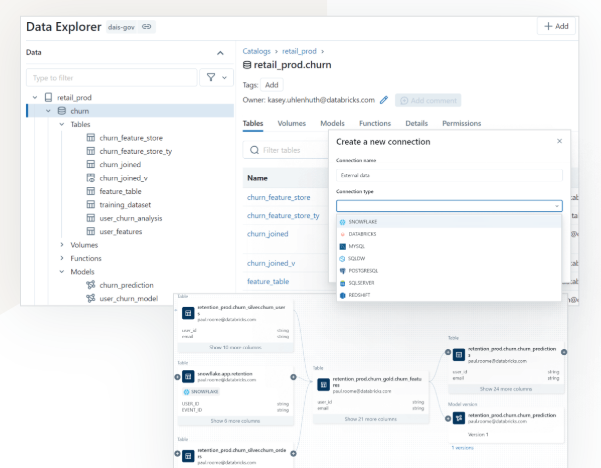This screenshot has height=468, width=601.
Task: Close the Create a new connection dialog
Action: (560, 141)
